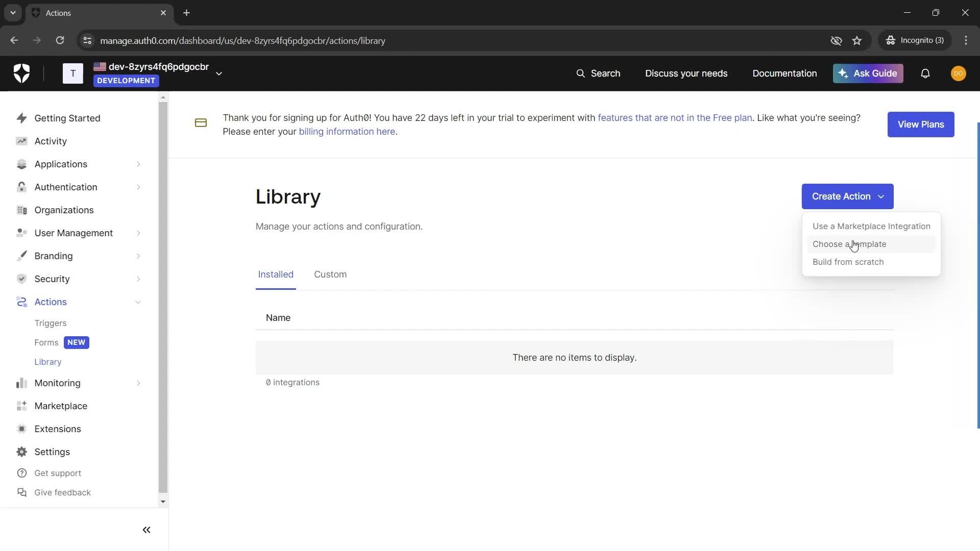This screenshot has width=980, height=551.
Task: Click the Getting Started lightning icon
Action: click(21, 118)
